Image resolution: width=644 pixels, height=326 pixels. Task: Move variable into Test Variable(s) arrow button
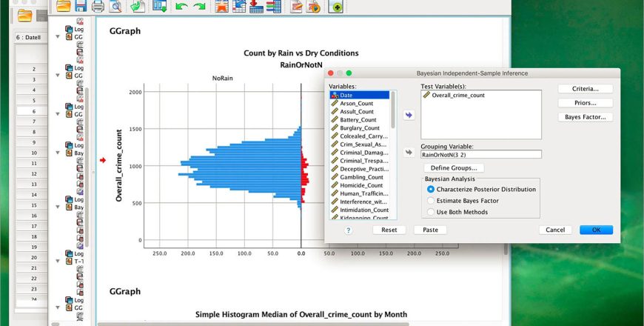tap(409, 115)
